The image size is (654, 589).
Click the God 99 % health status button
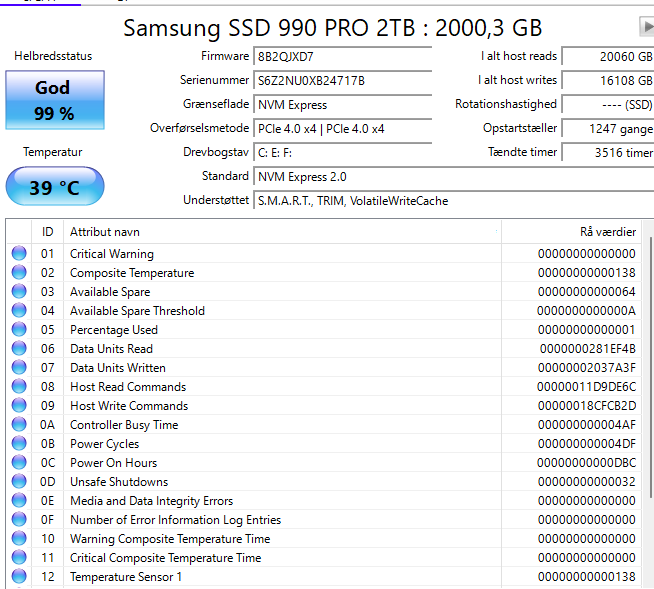55,100
